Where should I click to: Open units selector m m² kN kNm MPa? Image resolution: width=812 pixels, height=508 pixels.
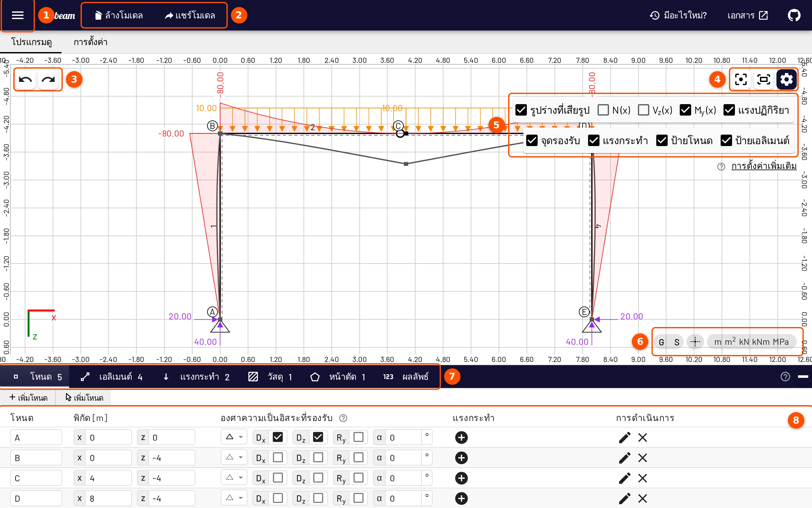point(751,342)
